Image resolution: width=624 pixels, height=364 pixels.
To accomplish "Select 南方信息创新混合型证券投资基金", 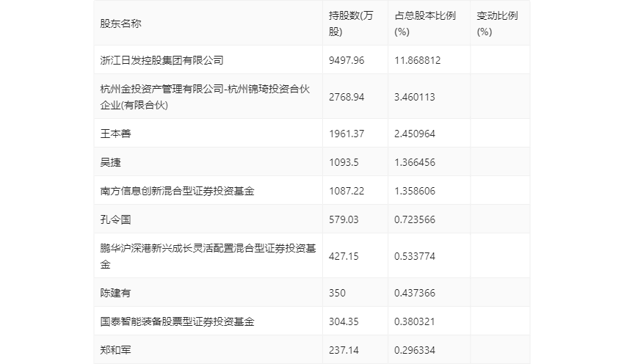I will 177,191.
